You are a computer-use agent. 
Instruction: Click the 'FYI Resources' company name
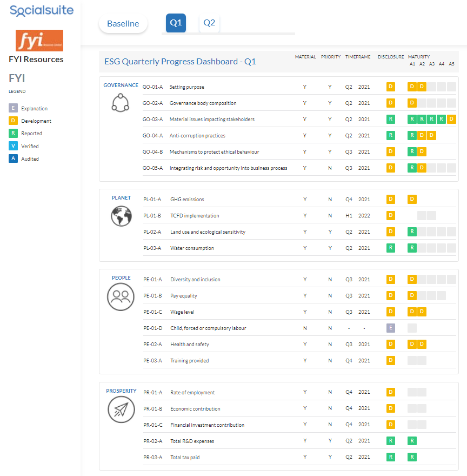pyautogui.click(x=36, y=59)
